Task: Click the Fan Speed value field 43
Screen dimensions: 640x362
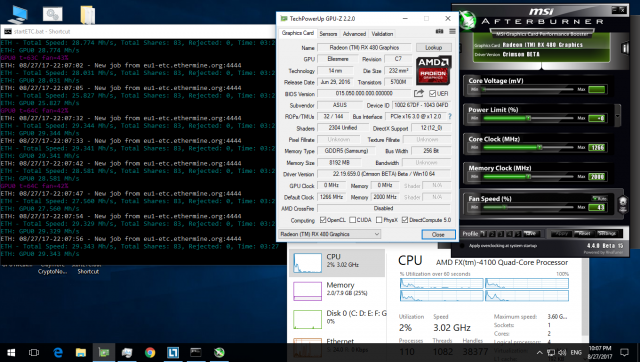Action: [x=597, y=207]
